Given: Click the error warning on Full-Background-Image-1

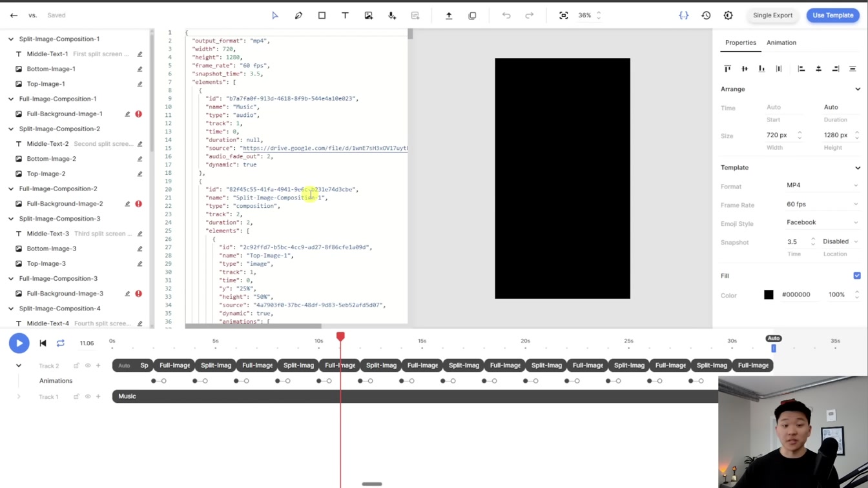Looking at the screenshot, I should click(139, 114).
